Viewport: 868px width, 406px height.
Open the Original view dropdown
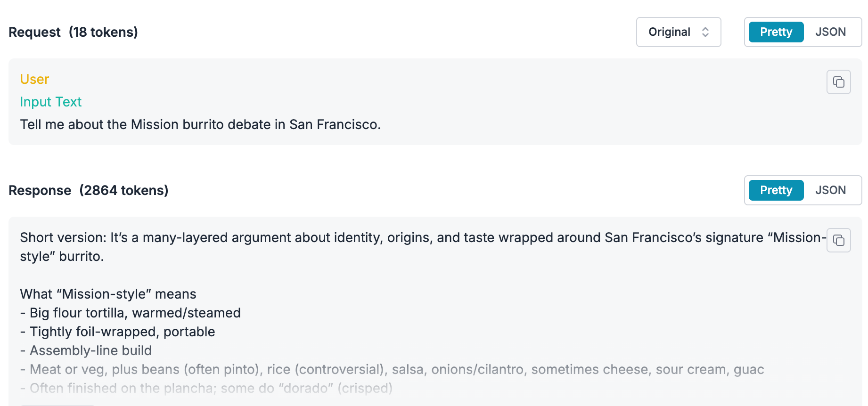(678, 32)
